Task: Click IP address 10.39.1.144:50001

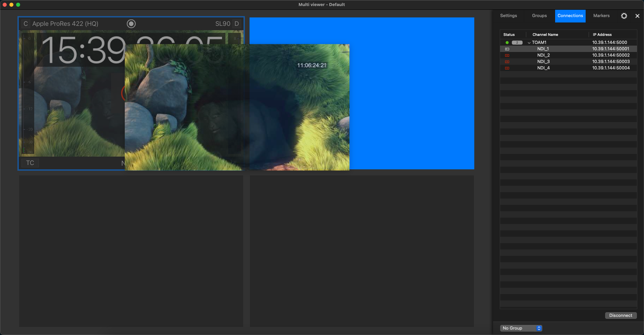Action: click(x=610, y=49)
